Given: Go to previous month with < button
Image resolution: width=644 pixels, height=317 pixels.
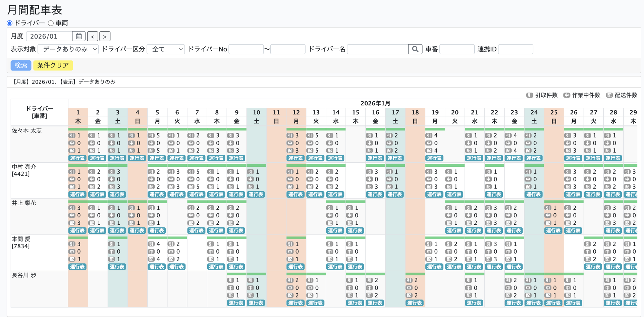Looking at the screenshot, I should tap(93, 36).
